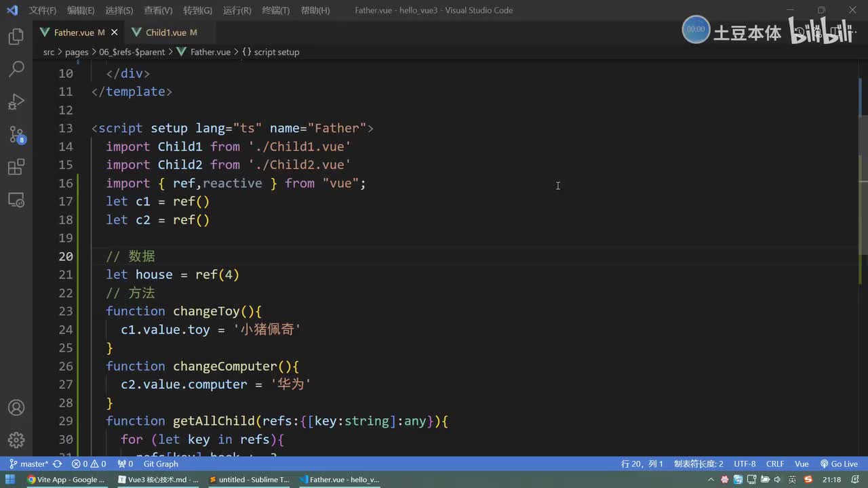This screenshot has height=488, width=868.
Task: Click the 'reactive' import on line 16
Action: (x=233, y=183)
